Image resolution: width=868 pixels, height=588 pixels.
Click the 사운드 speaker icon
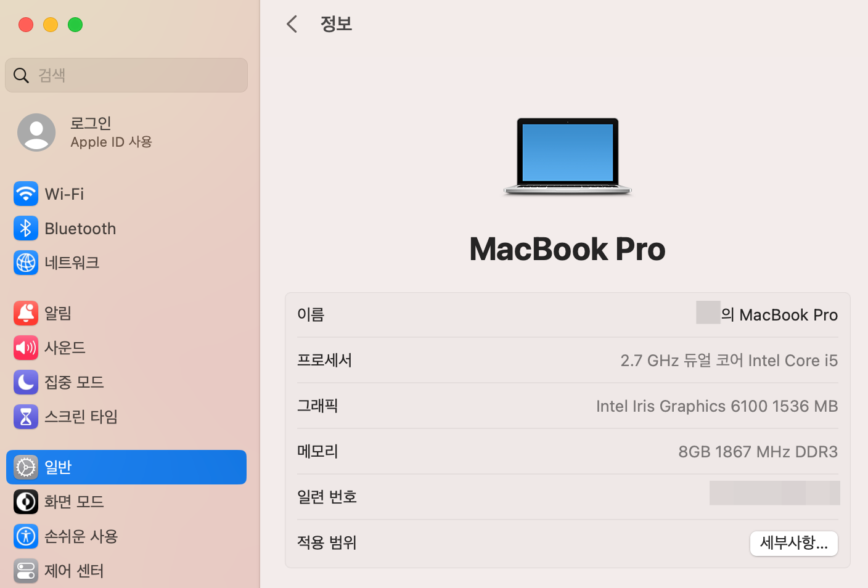click(26, 348)
